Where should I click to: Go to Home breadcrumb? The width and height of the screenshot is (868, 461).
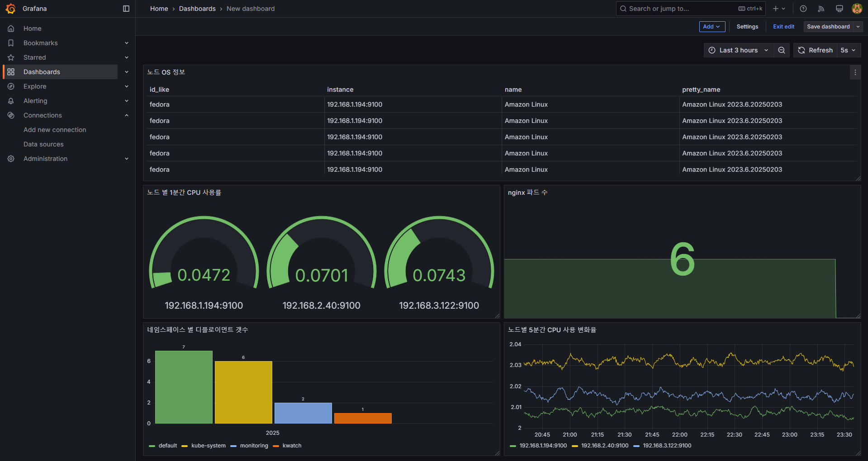(x=159, y=9)
